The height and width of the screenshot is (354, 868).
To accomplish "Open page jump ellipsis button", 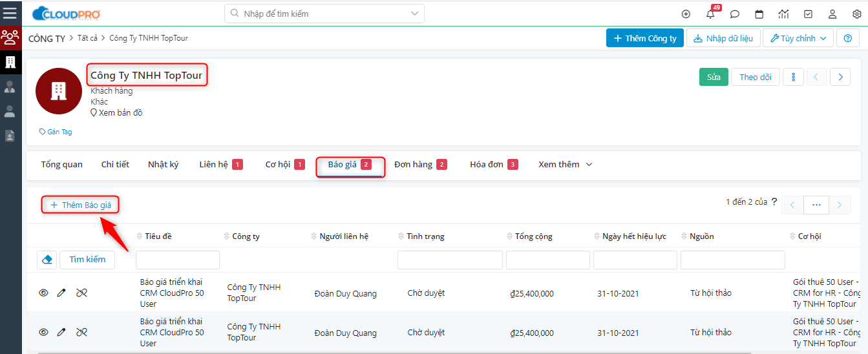I will [816, 205].
